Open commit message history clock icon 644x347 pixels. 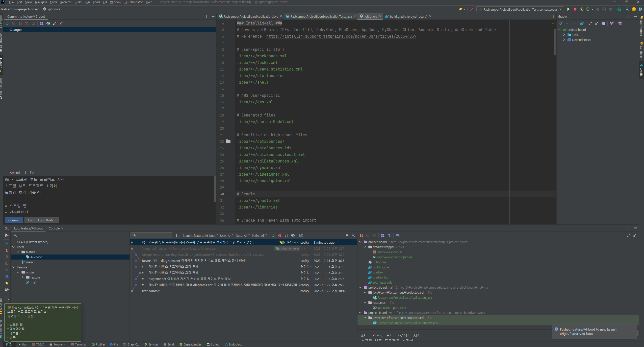[32, 173]
